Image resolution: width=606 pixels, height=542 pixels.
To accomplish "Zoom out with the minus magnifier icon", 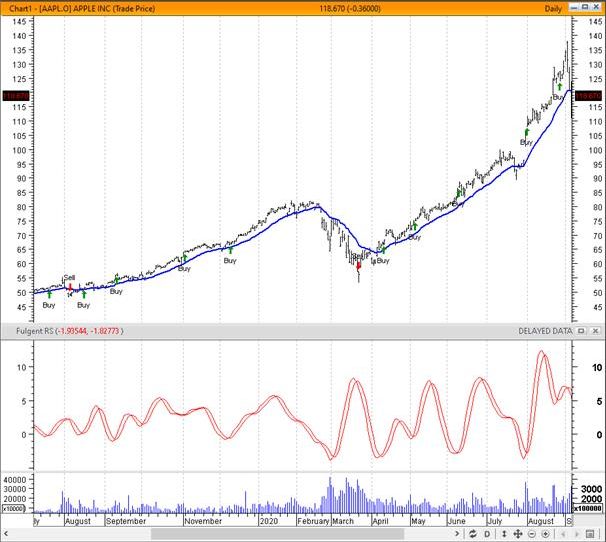I will (532, 534).
